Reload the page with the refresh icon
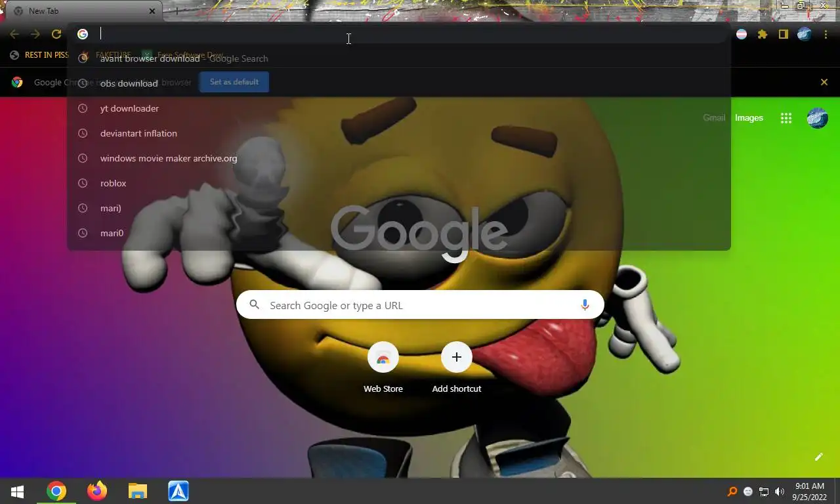 (56, 34)
